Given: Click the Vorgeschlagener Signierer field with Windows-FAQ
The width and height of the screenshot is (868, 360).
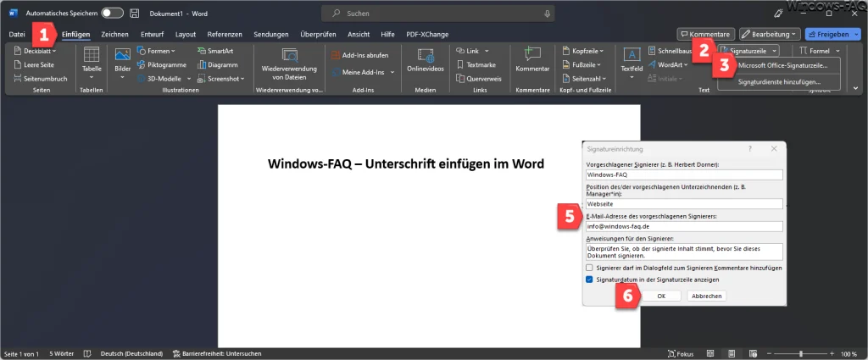Looking at the screenshot, I should pos(684,174).
